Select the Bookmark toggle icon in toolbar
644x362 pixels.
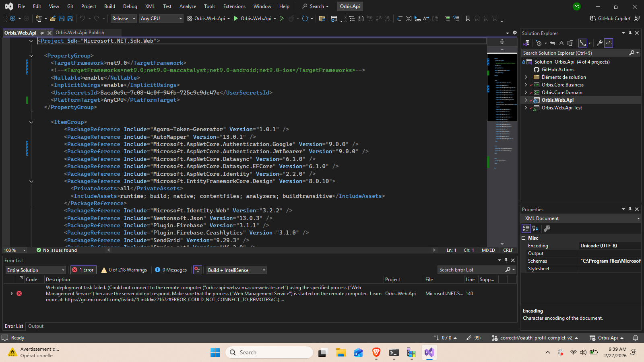click(x=468, y=19)
